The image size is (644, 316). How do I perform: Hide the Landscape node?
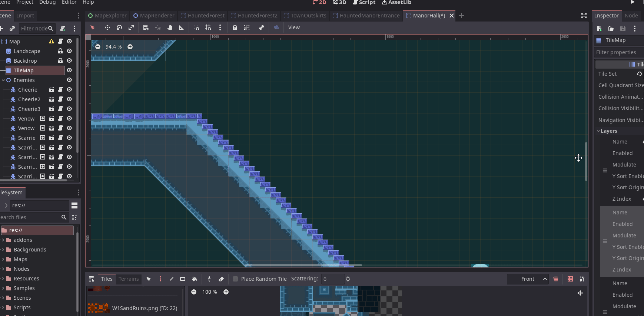point(69,51)
